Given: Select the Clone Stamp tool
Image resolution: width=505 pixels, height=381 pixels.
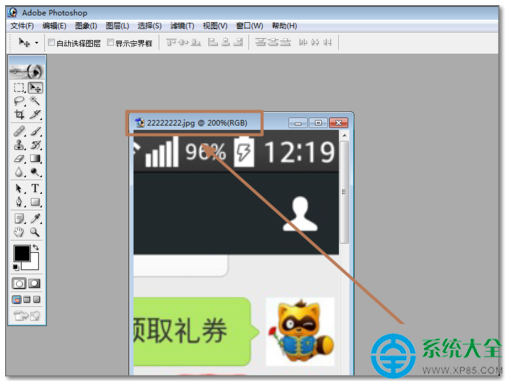Looking at the screenshot, I should [x=19, y=145].
